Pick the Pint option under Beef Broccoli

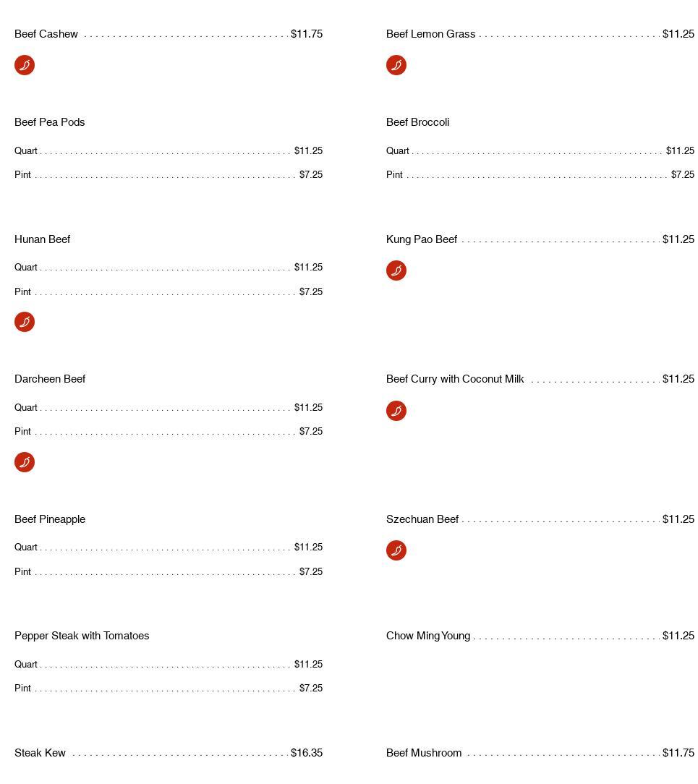394,175
